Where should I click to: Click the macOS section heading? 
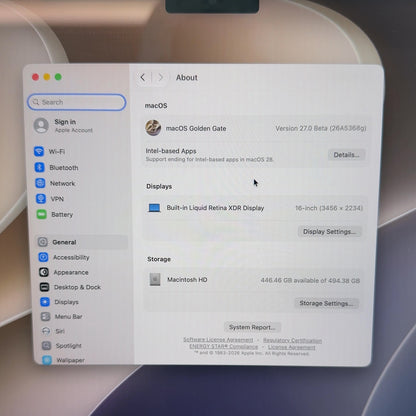coord(156,106)
